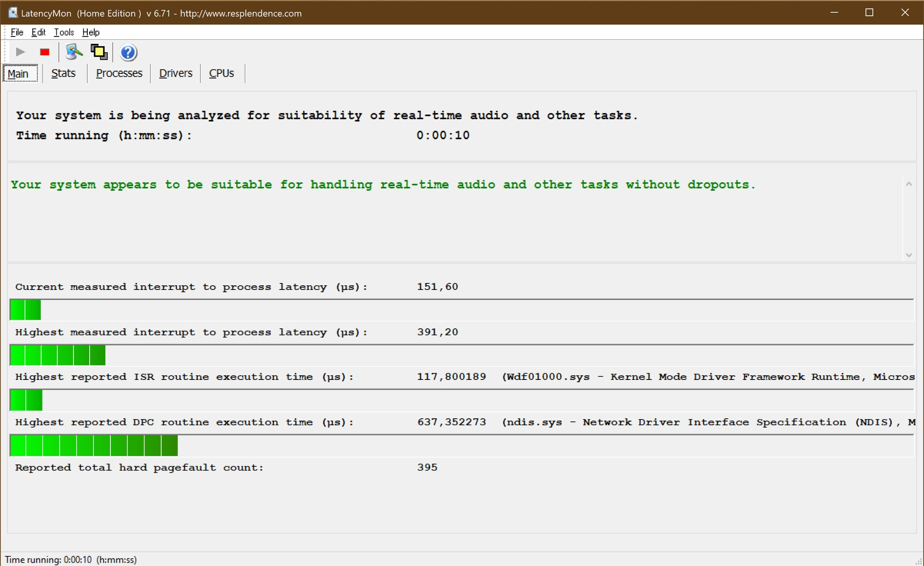Viewport: 924px width, 566px height.
Task: Click the report pane scroll up arrow
Action: click(x=909, y=184)
